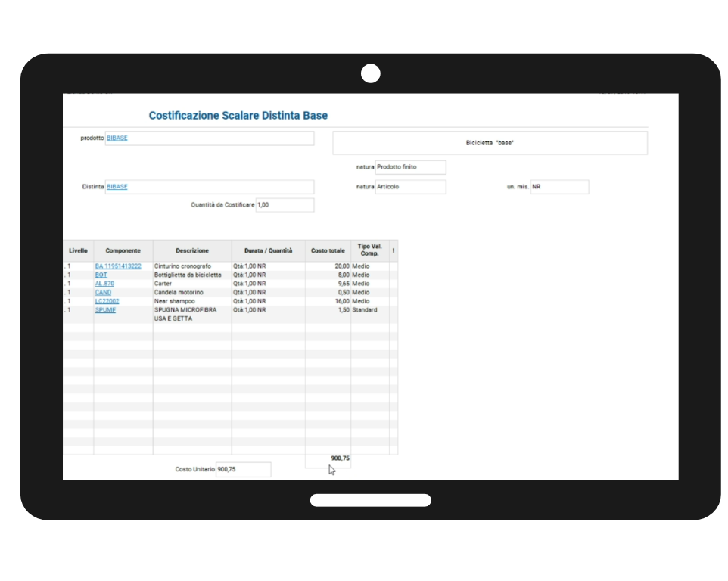The width and height of the screenshot is (728, 581).
Task: Click the natura field showing Prodotto finito
Action: click(410, 167)
